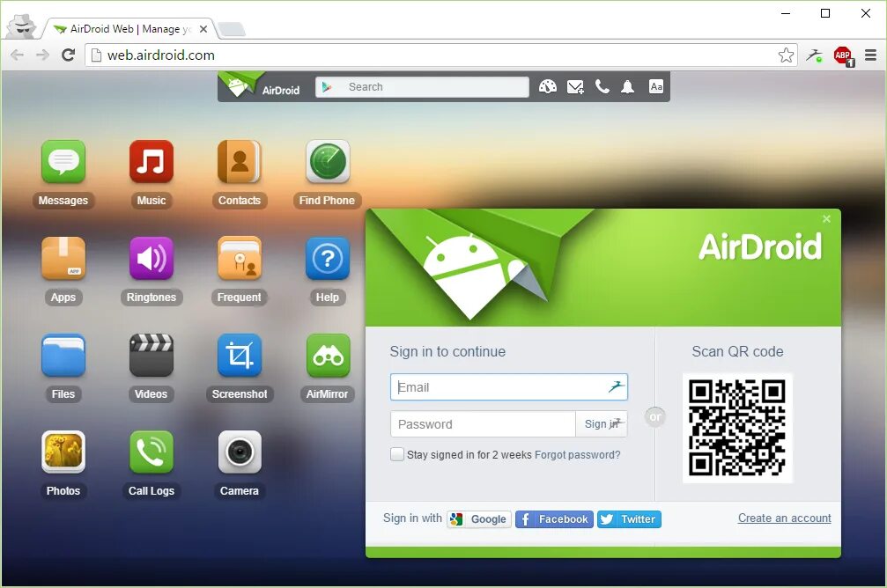Select the AirDroid Web browser tab
This screenshot has height=588, width=887.
(130, 29)
